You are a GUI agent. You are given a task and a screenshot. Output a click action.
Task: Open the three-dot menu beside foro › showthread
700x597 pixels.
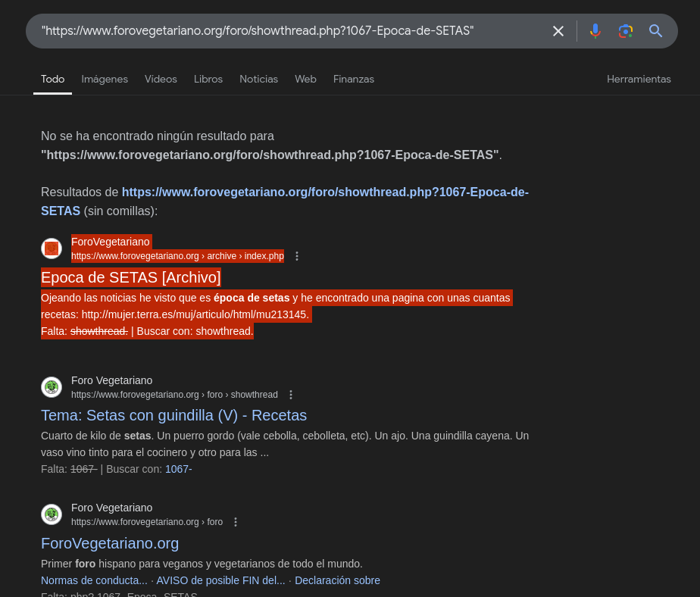tap(291, 395)
